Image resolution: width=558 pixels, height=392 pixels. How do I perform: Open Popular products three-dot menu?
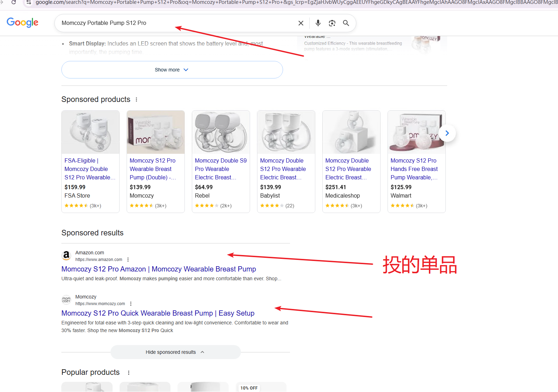click(129, 373)
